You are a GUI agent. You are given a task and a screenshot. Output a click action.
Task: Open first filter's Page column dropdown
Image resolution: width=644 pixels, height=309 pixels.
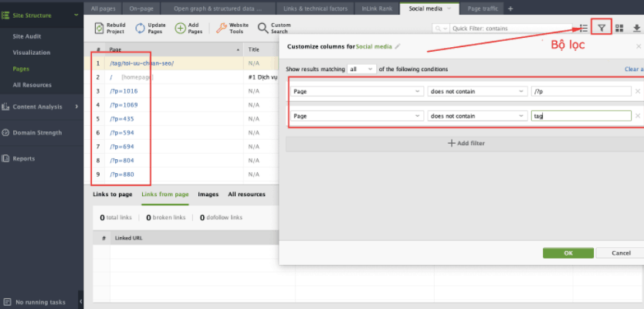(x=357, y=91)
